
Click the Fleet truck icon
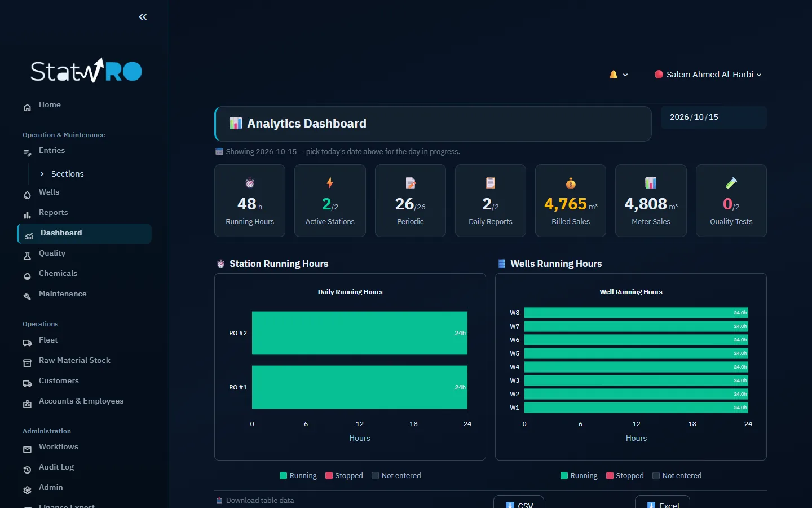click(x=27, y=343)
